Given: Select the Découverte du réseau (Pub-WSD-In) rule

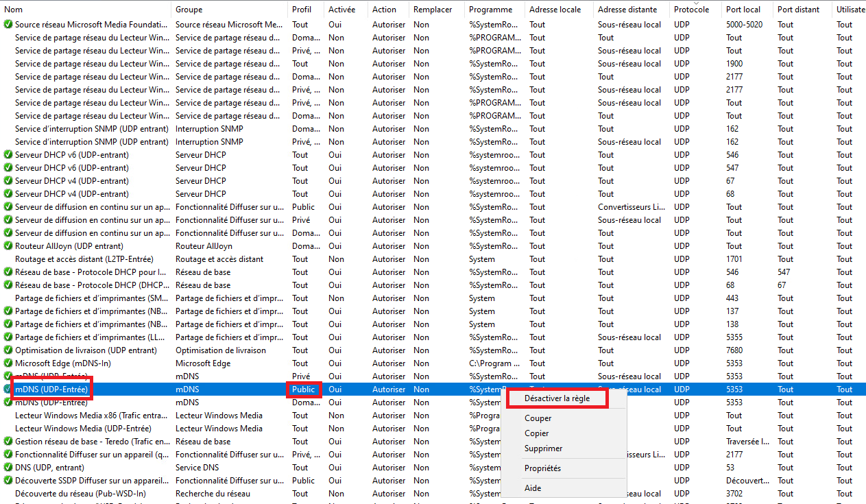Looking at the screenshot, I should coord(82,494).
